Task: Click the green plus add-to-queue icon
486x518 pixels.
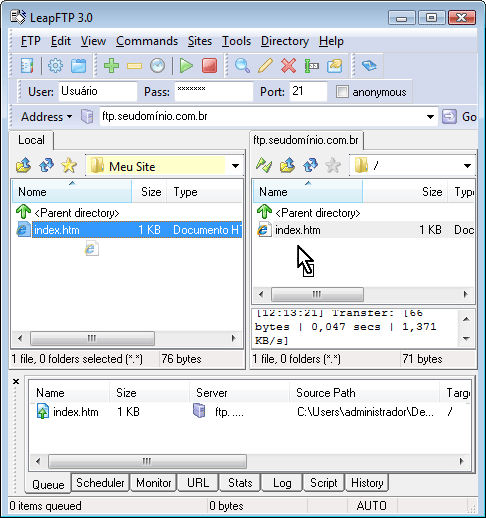Action: 111,65
